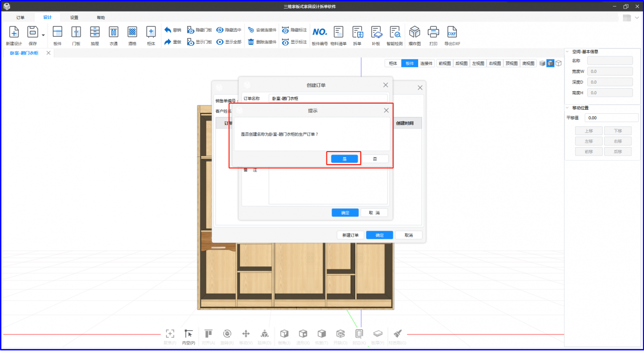Switch to 左视图 left view
The height and width of the screenshot is (351, 644).
tap(478, 63)
